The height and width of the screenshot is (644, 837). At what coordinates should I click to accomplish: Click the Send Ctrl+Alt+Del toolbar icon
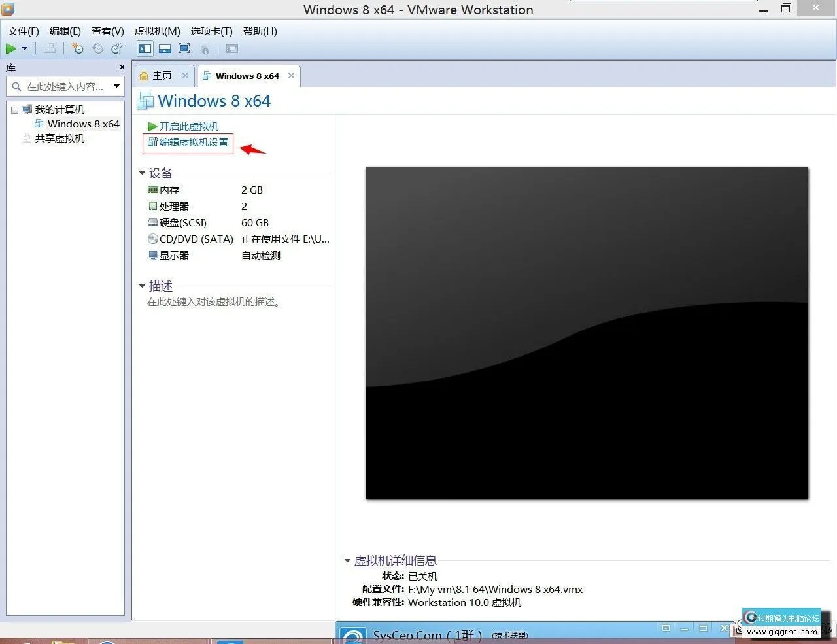(50, 48)
